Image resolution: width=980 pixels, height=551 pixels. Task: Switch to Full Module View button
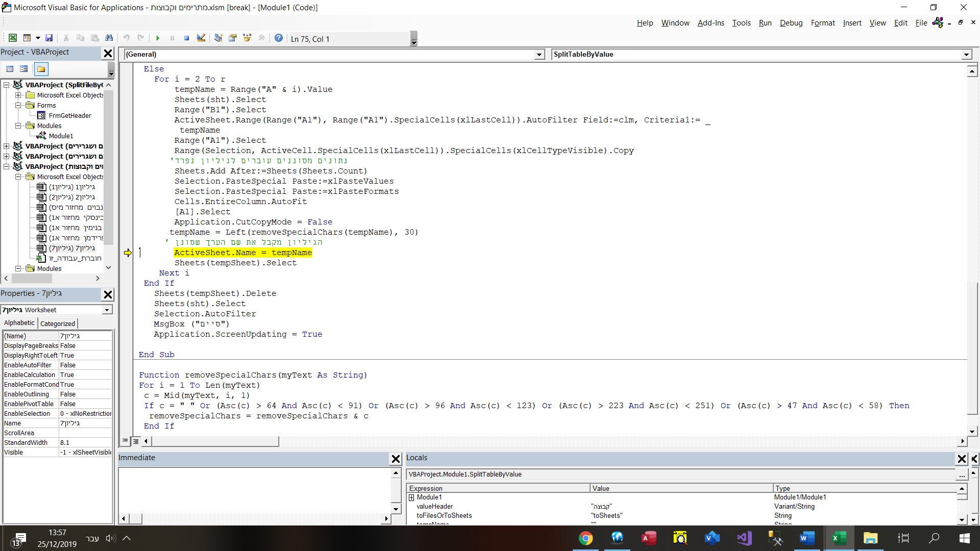click(x=136, y=441)
